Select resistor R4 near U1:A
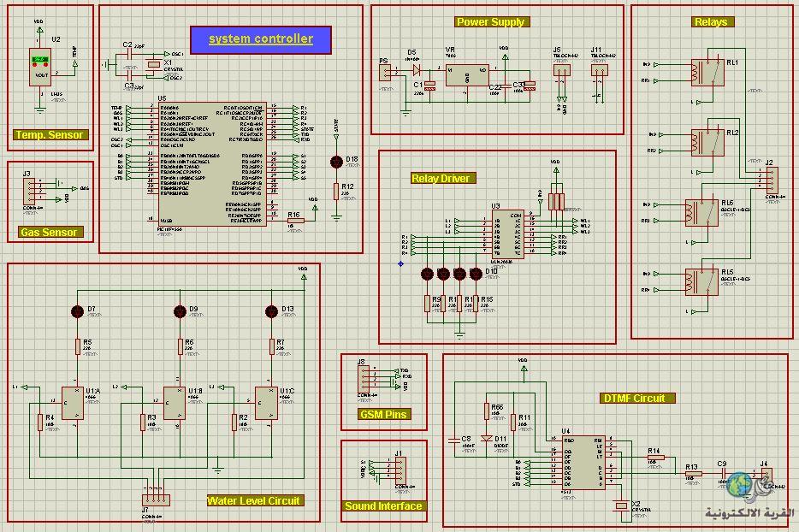This screenshot has width=799, height=532. (39, 422)
